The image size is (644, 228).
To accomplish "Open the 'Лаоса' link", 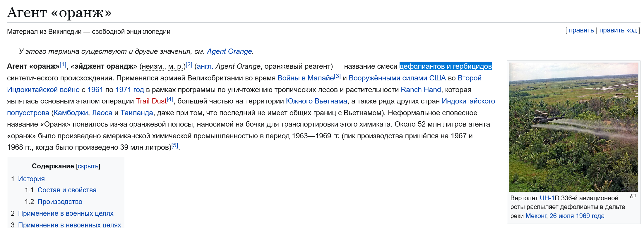I will 102,113.
